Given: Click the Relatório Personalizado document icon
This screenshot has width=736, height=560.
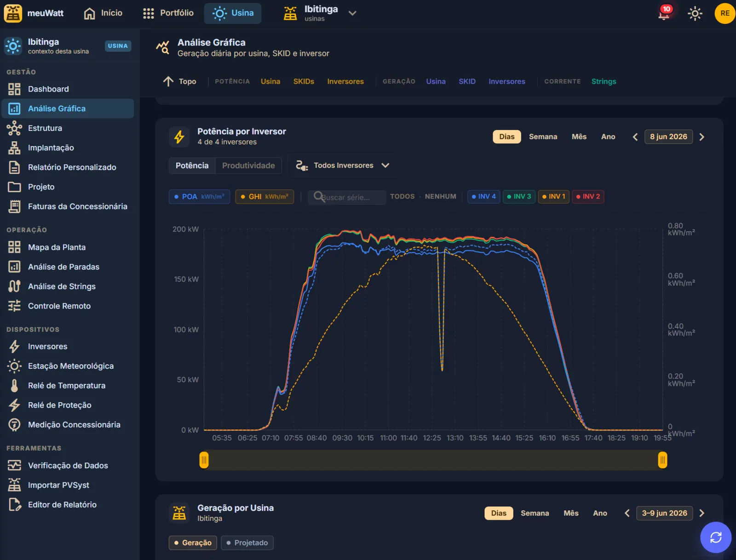Looking at the screenshot, I should click(14, 167).
